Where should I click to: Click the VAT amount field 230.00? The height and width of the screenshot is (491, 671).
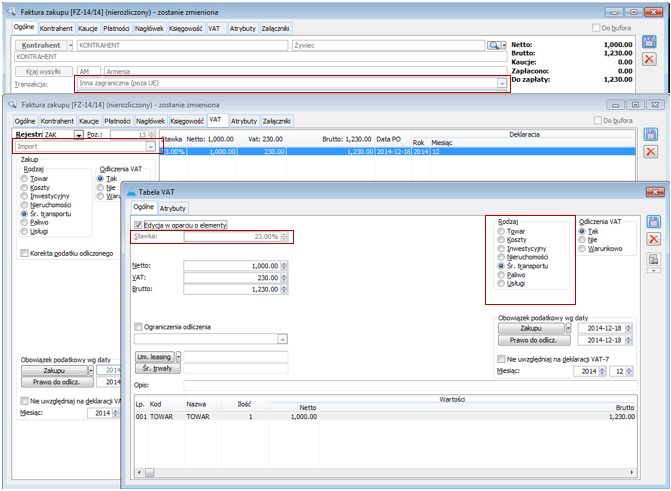235,278
